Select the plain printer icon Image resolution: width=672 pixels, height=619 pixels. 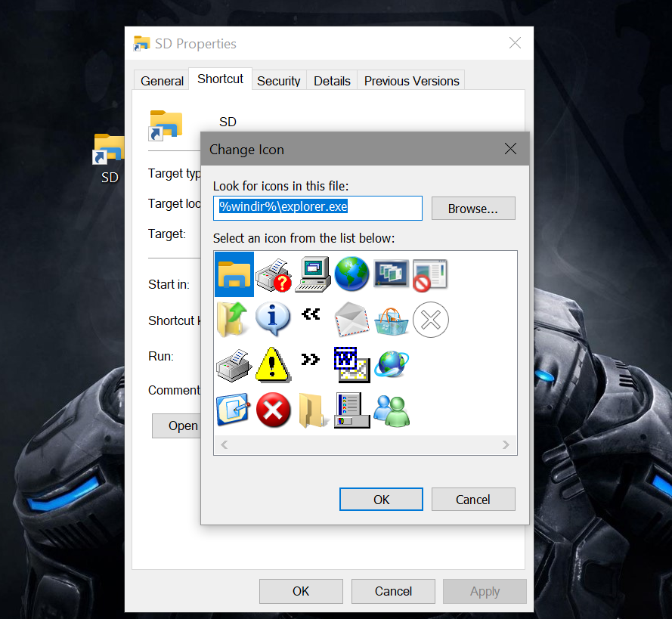(x=234, y=365)
